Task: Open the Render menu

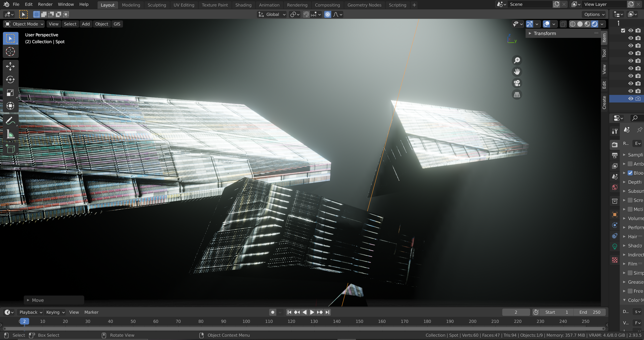Action: coord(45,4)
